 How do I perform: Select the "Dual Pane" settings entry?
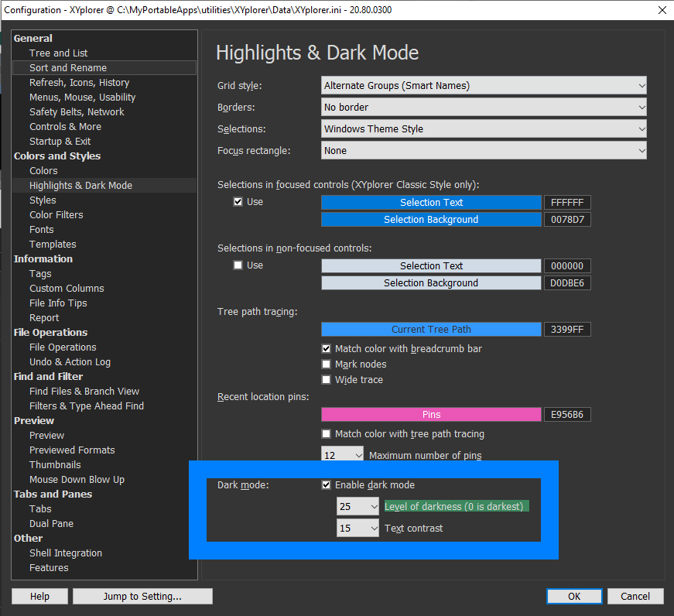point(51,523)
